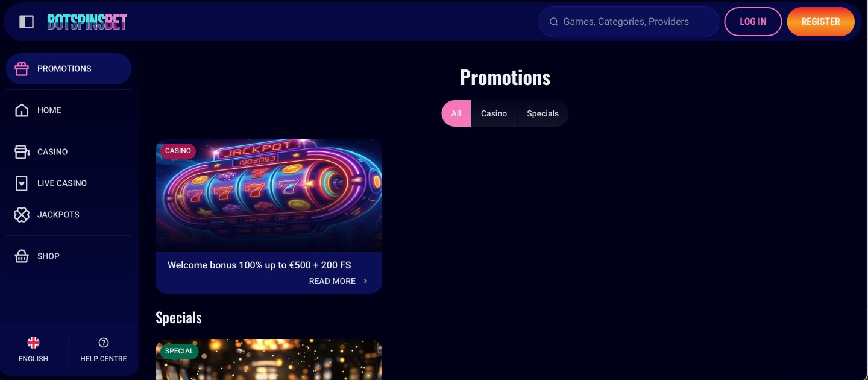Focus the Games, Categories, Providers search field
The image size is (868, 380).
pyautogui.click(x=629, y=22)
